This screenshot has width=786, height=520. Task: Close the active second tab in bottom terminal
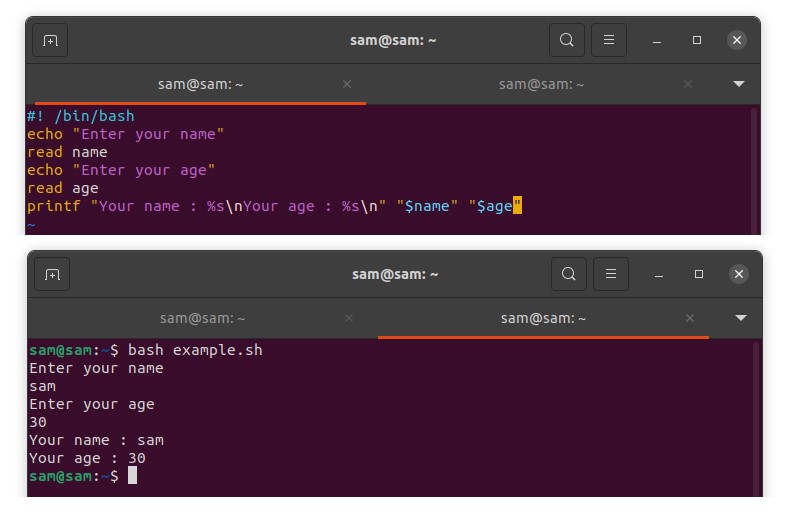click(690, 318)
